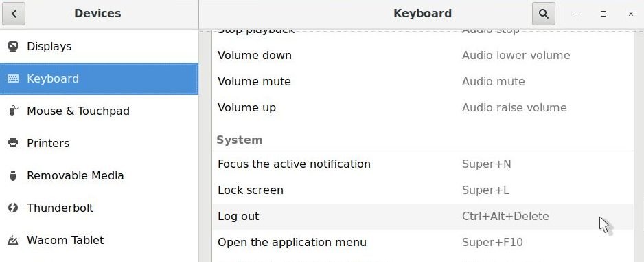Screen dimensions: 644x262
Task: Click the Volume up shortcut row
Action: tap(423, 108)
